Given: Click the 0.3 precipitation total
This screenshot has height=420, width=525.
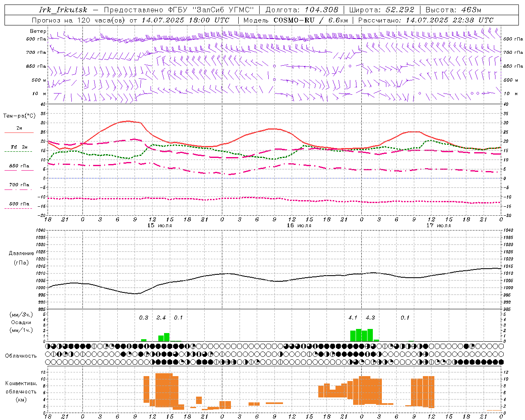Looking at the screenshot, I should click(x=144, y=318).
